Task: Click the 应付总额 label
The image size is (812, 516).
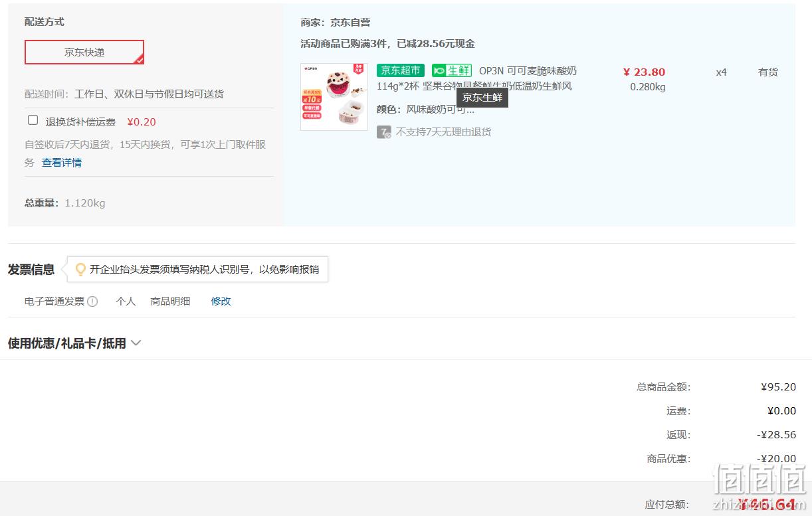Action: coord(667,505)
